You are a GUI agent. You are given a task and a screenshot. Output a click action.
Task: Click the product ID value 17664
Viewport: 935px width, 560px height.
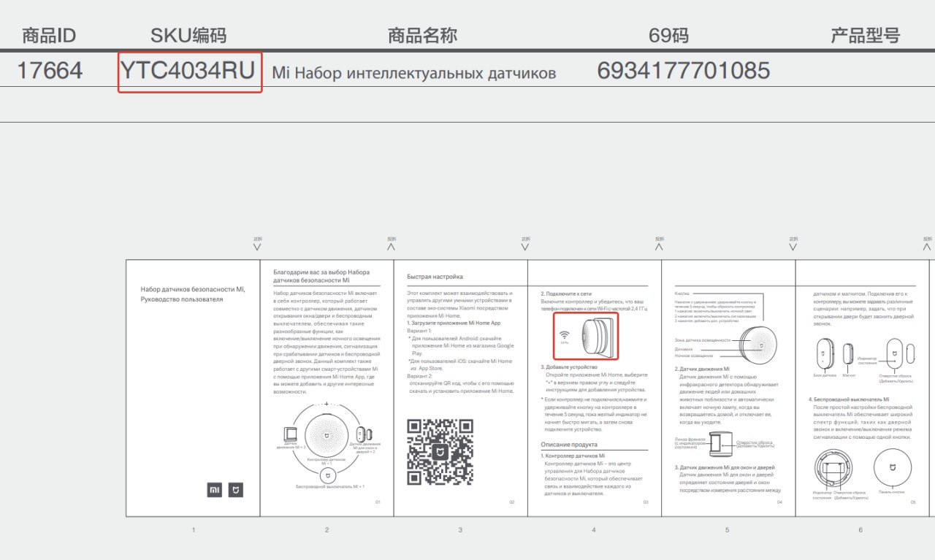click(x=50, y=70)
